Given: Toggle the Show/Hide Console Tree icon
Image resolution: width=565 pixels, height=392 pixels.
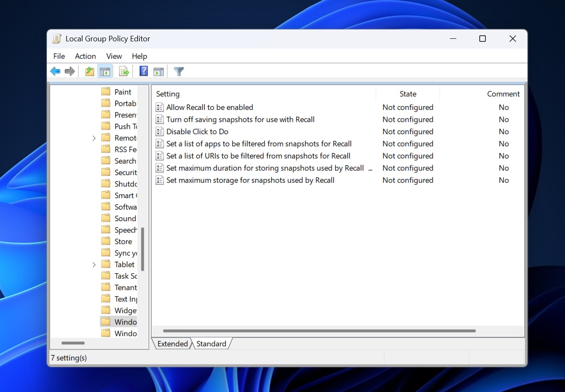Looking at the screenshot, I should pyautogui.click(x=105, y=71).
